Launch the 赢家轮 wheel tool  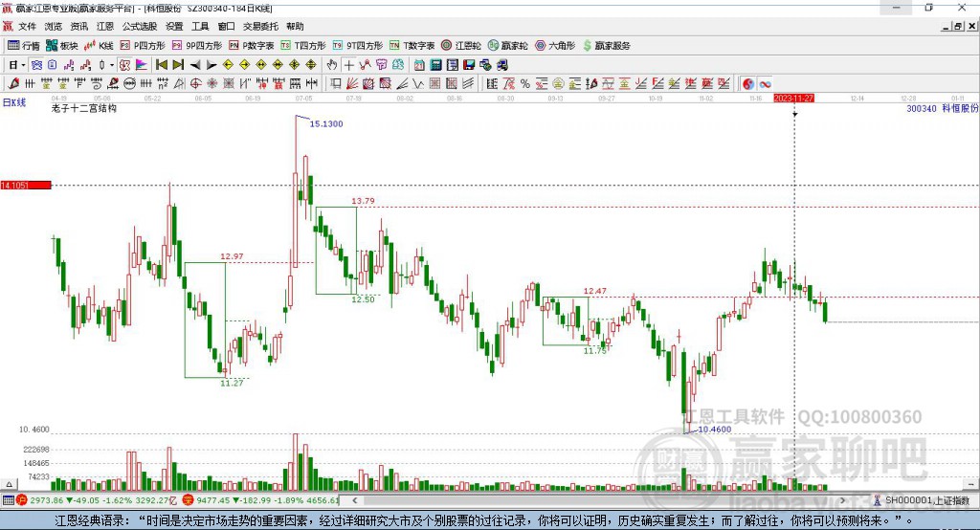coord(508,46)
